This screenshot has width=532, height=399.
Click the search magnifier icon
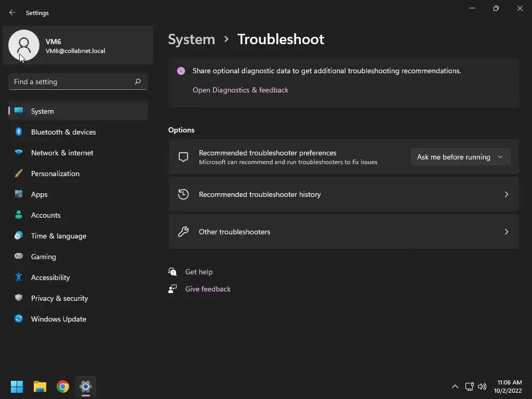[138, 82]
